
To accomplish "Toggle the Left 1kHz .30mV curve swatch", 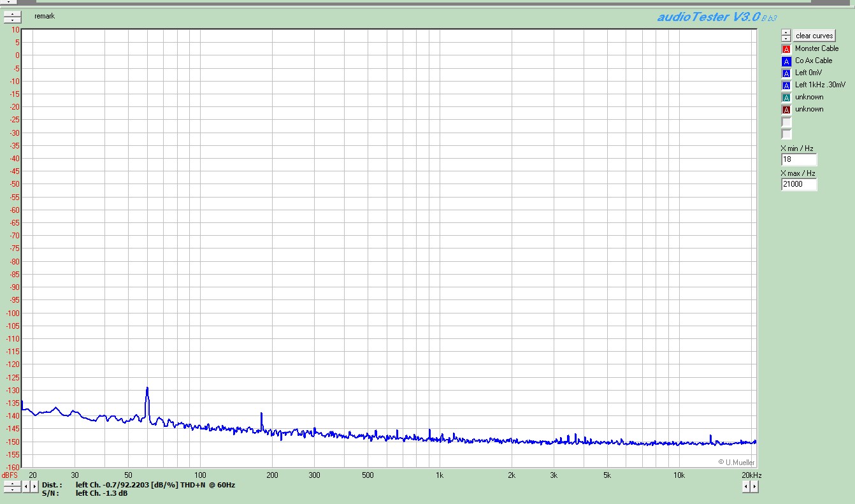I will (x=786, y=85).
